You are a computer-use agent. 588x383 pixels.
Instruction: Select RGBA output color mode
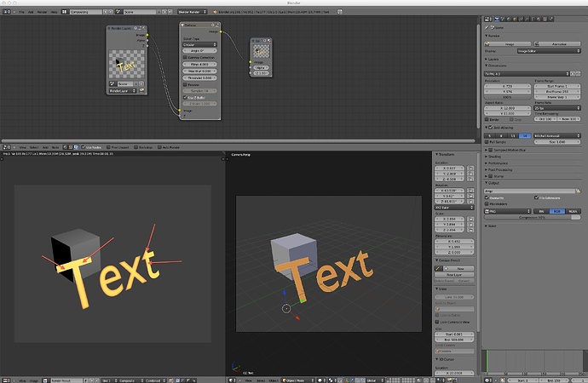(x=573, y=212)
